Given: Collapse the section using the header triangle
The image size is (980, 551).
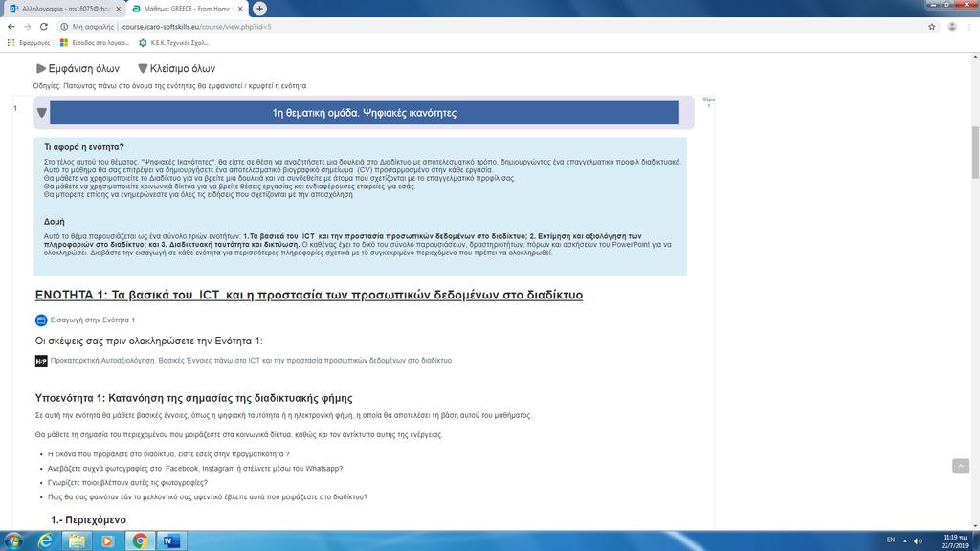Looking at the screenshot, I should [42, 113].
